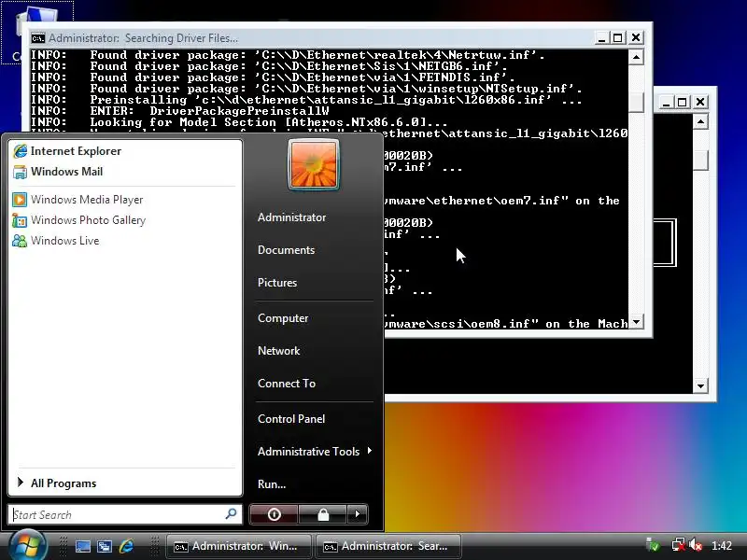Image resolution: width=747 pixels, height=560 pixels.
Task: Maximize the background console window
Action: click(x=683, y=102)
